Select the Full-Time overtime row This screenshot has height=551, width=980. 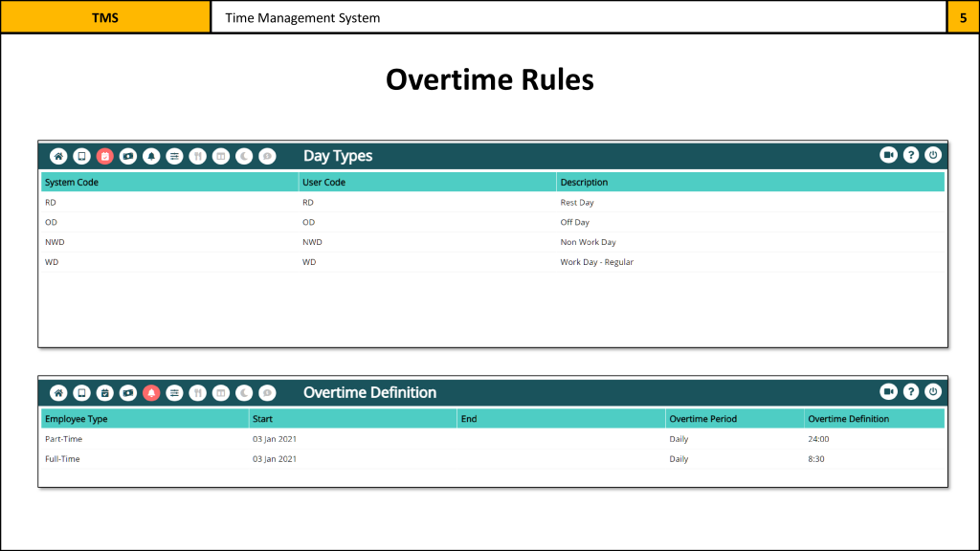(492, 459)
